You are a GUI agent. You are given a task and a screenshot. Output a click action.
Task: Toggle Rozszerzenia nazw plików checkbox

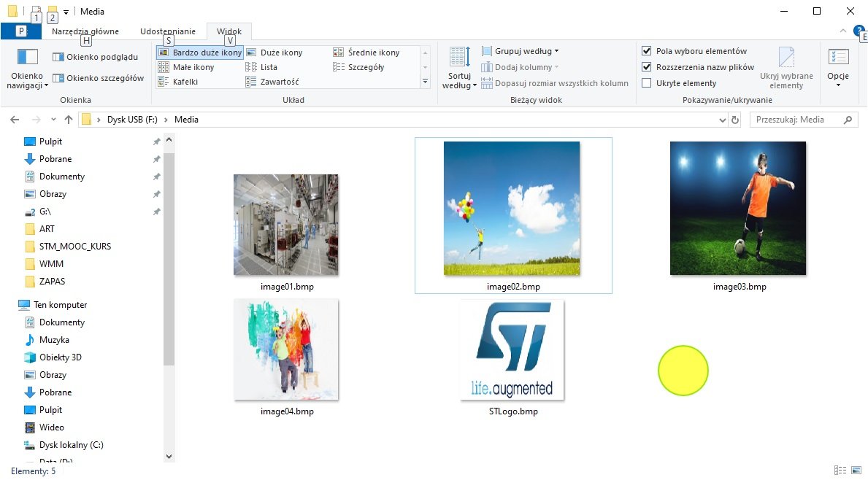[647, 67]
